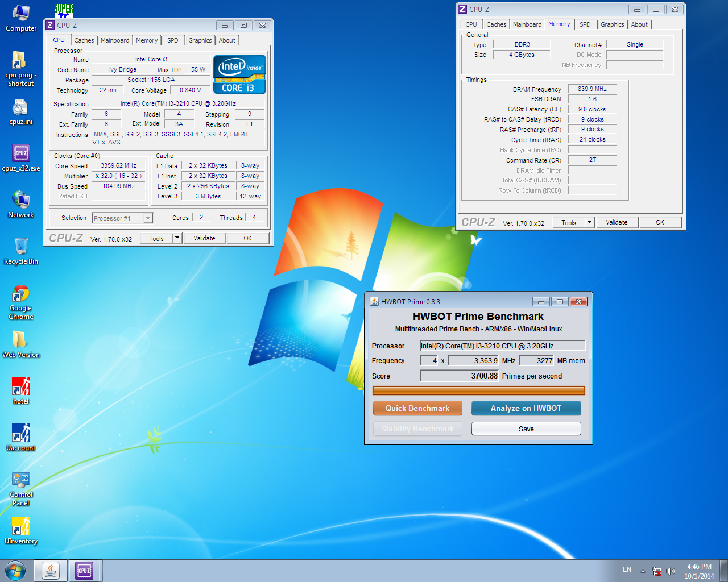This screenshot has width=728, height=582.
Task: Expand Tools dropdown arrow in memory CPU-Z
Action: click(x=589, y=222)
